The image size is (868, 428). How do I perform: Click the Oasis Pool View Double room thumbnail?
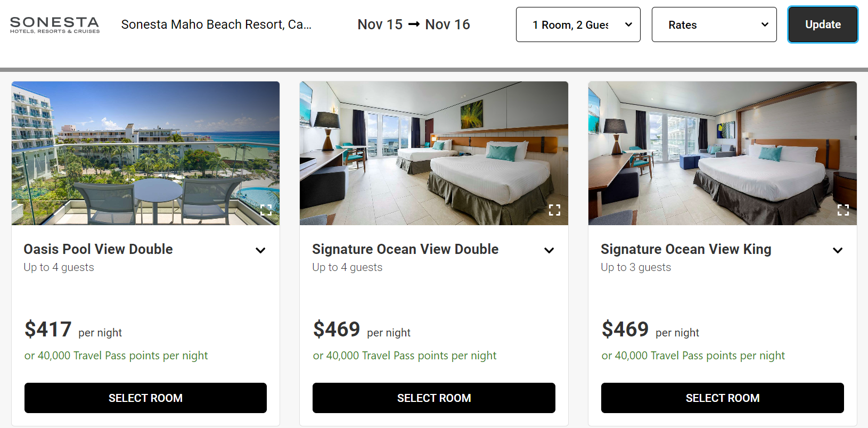click(145, 153)
